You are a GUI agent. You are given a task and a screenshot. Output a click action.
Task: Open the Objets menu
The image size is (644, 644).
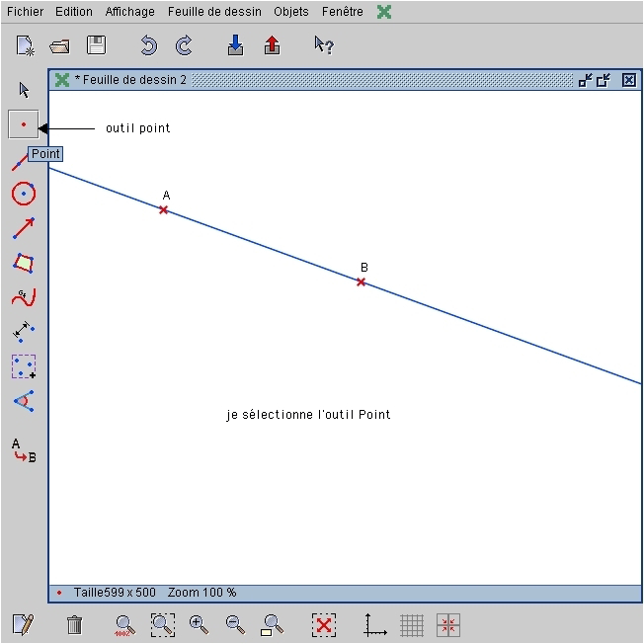tap(290, 12)
